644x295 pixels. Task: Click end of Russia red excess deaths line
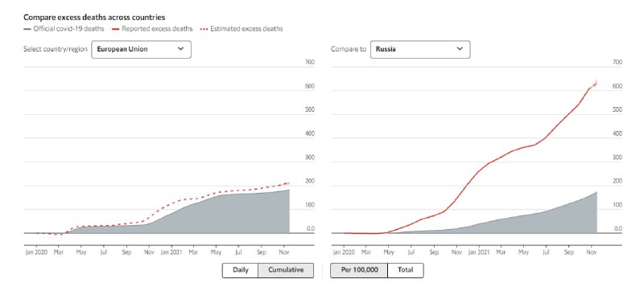[595, 84]
